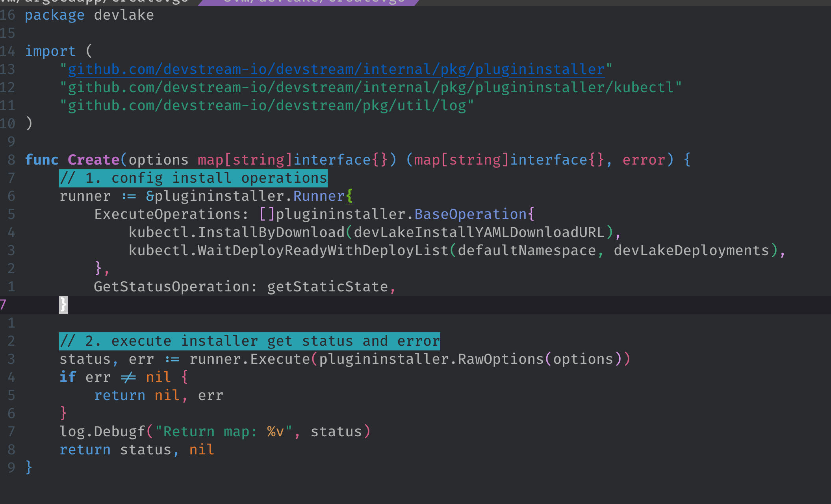Click the import keyword
This screenshot has width=831, height=504.
click(x=50, y=51)
